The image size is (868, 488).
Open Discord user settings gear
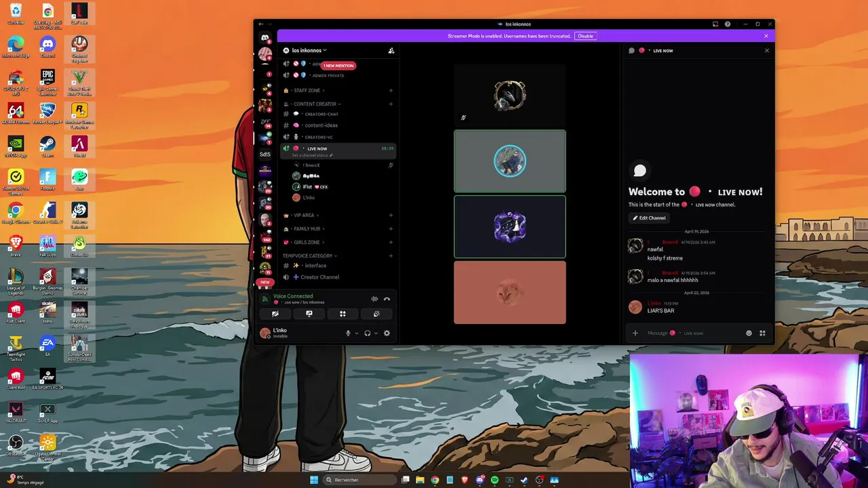(x=387, y=333)
